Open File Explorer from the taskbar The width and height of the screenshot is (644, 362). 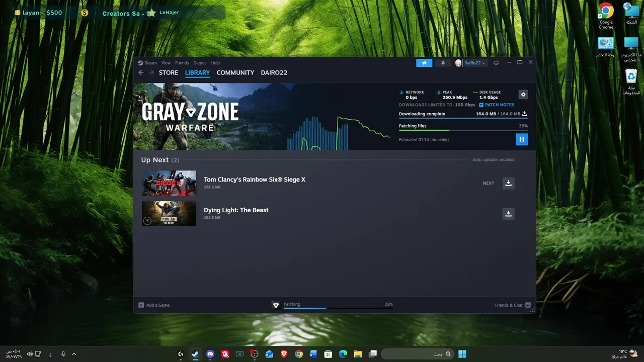(358, 354)
